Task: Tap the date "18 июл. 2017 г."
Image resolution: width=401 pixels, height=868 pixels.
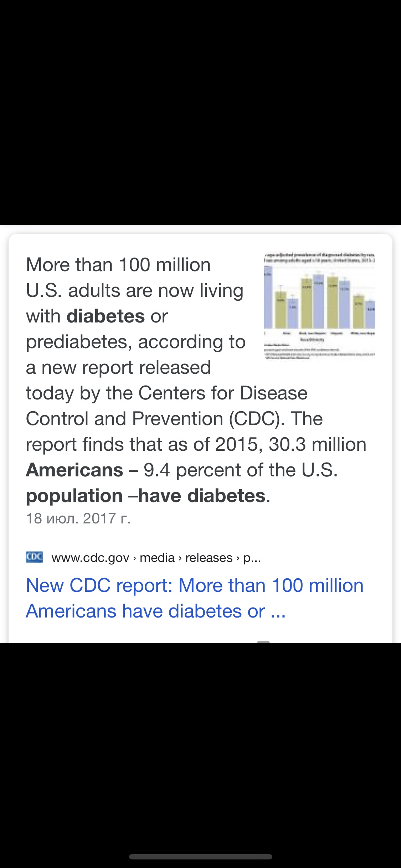Action: coord(78,518)
